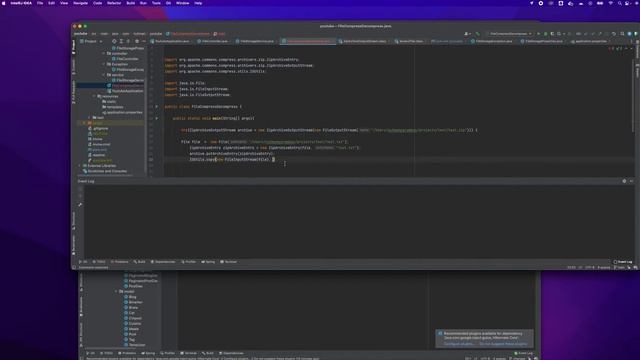Click the Locate/Select Opened File icon in Project panel
This screenshot has width=640, height=360.
(x=114, y=41)
